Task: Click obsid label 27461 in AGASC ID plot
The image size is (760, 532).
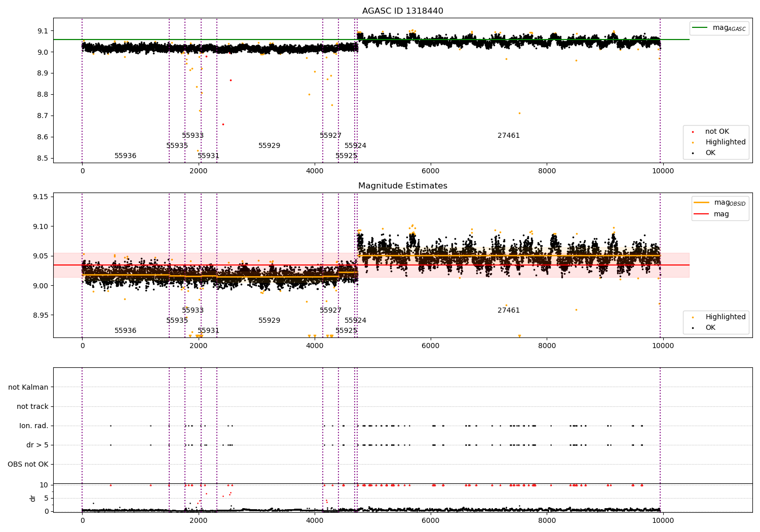Action: [509, 136]
